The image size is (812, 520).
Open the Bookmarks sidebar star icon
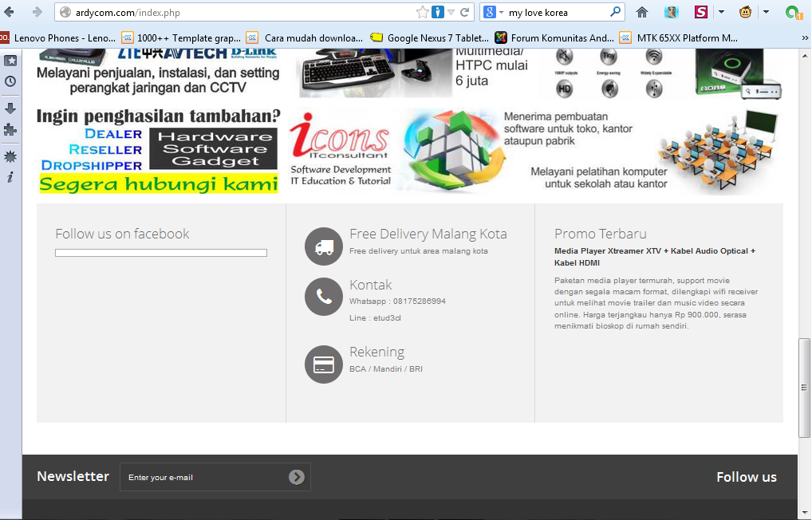tap(10, 61)
